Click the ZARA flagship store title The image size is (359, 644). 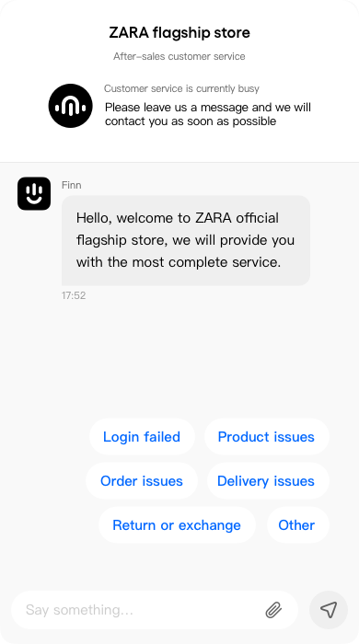coord(179,32)
